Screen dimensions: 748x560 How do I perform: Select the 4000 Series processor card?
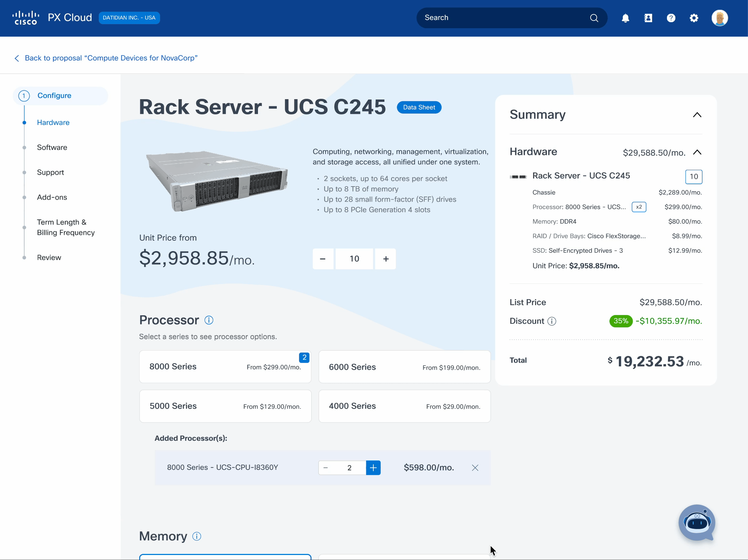(x=404, y=406)
